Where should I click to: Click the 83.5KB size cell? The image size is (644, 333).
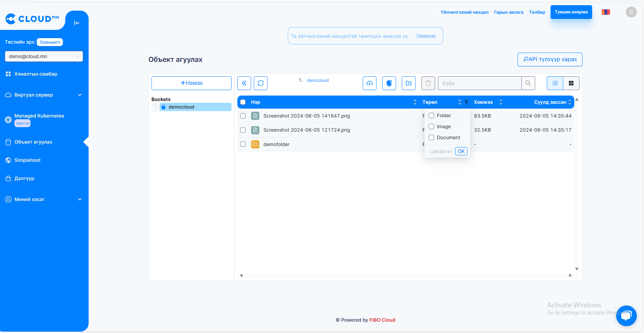pyautogui.click(x=482, y=116)
